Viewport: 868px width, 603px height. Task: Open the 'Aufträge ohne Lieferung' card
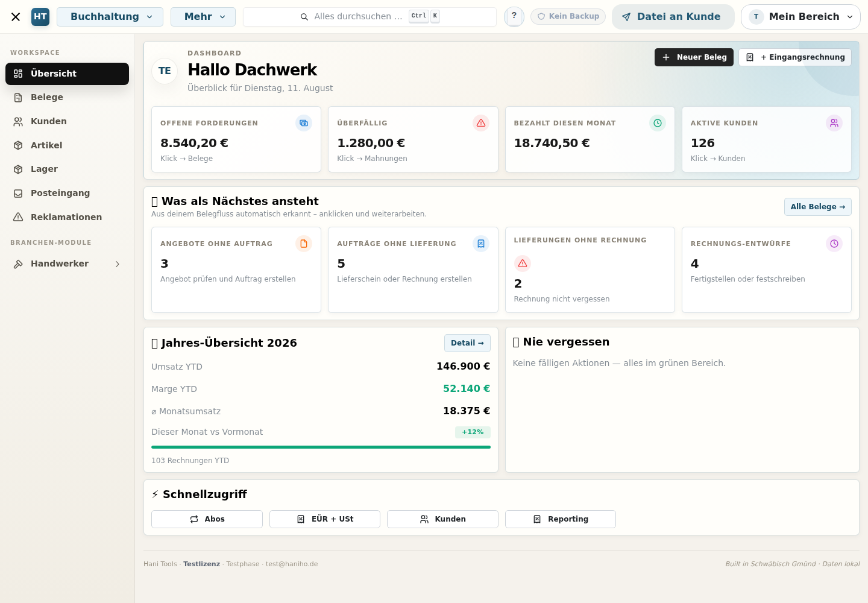[x=413, y=270]
